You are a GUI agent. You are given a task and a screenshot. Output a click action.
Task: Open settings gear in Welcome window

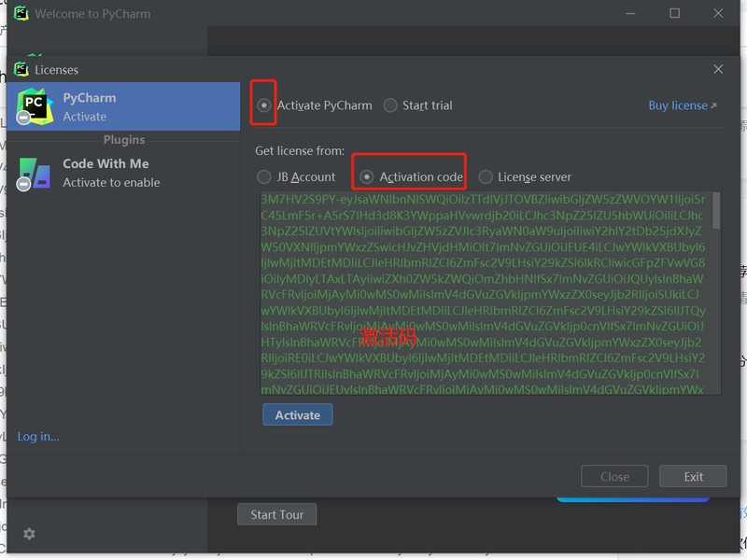[29, 534]
